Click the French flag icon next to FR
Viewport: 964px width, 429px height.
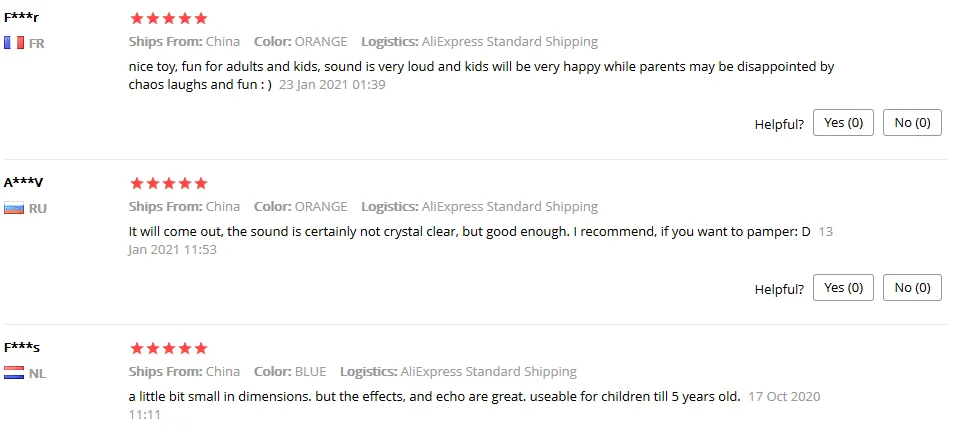14,43
